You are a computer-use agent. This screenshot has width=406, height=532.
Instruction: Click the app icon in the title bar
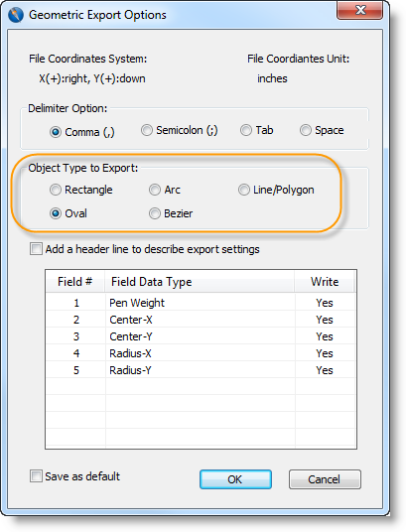click(x=16, y=15)
